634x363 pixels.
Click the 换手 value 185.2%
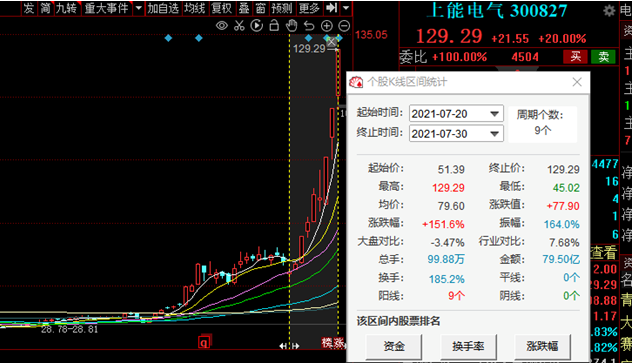(446, 279)
